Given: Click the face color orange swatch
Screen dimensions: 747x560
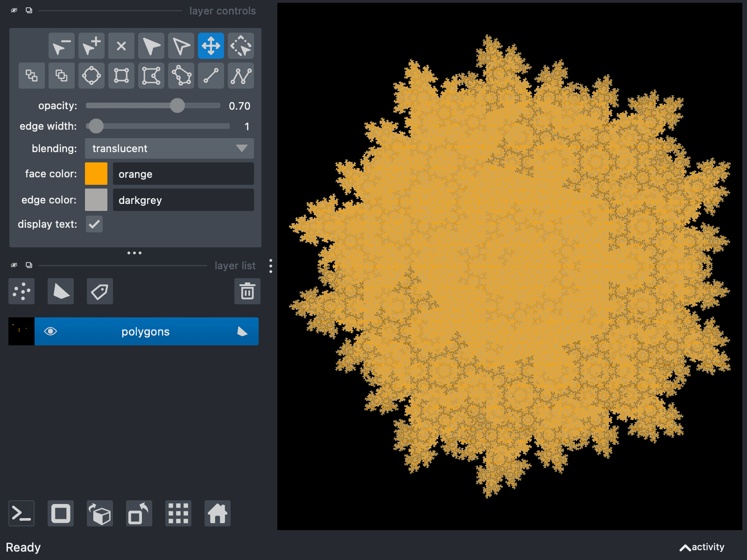Looking at the screenshot, I should (x=96, y=174).
